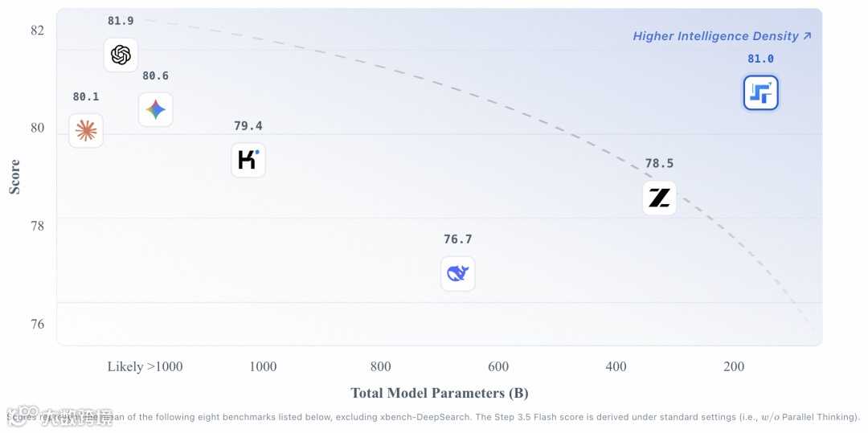Click the DeepSeek whale icon
The width and height of the screenshot is (868, 433).
(x=457, y=274)
